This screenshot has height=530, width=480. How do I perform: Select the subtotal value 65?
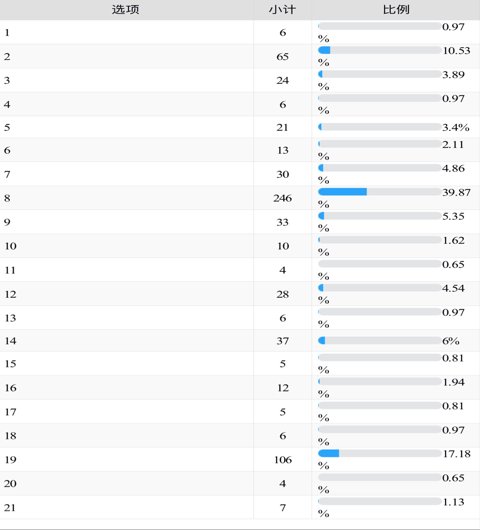tap(283, 56)
